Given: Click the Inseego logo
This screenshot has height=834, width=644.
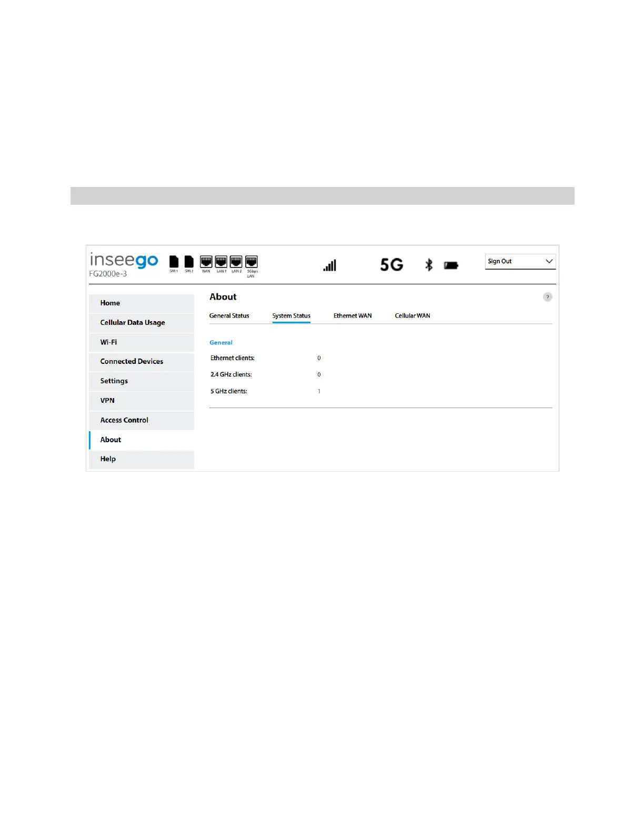Looking at the screenshot, I should point(124,260).
